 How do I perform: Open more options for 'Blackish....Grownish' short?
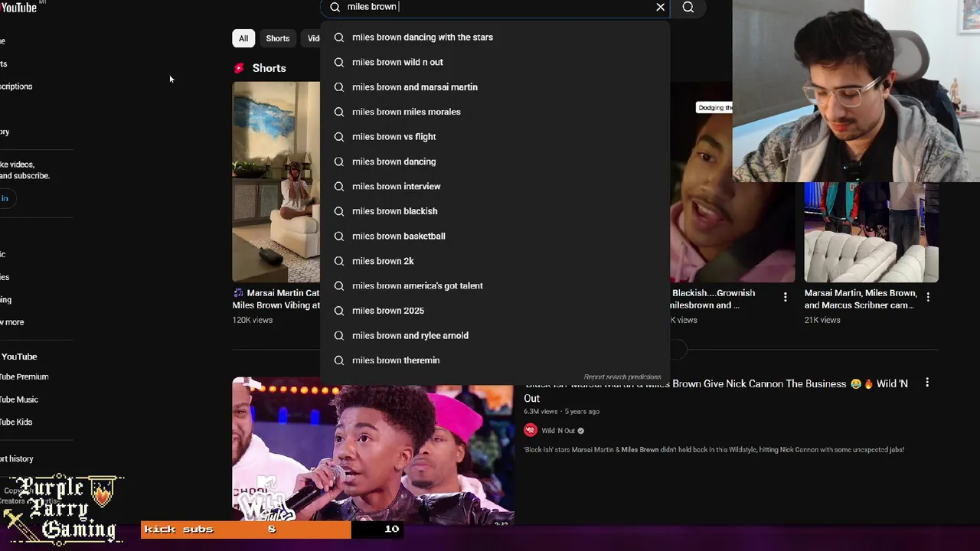click(785, 297)
